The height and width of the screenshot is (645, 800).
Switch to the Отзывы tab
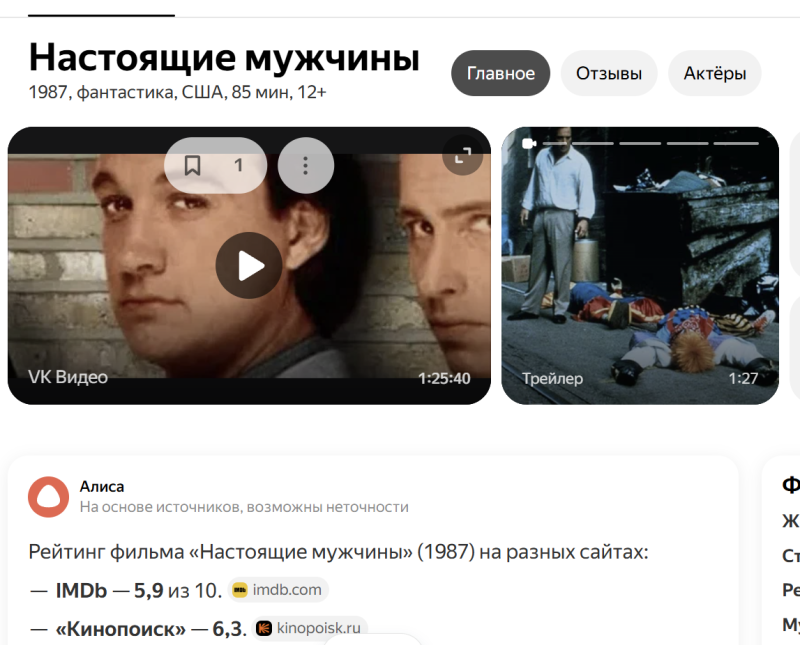[609, 73]
